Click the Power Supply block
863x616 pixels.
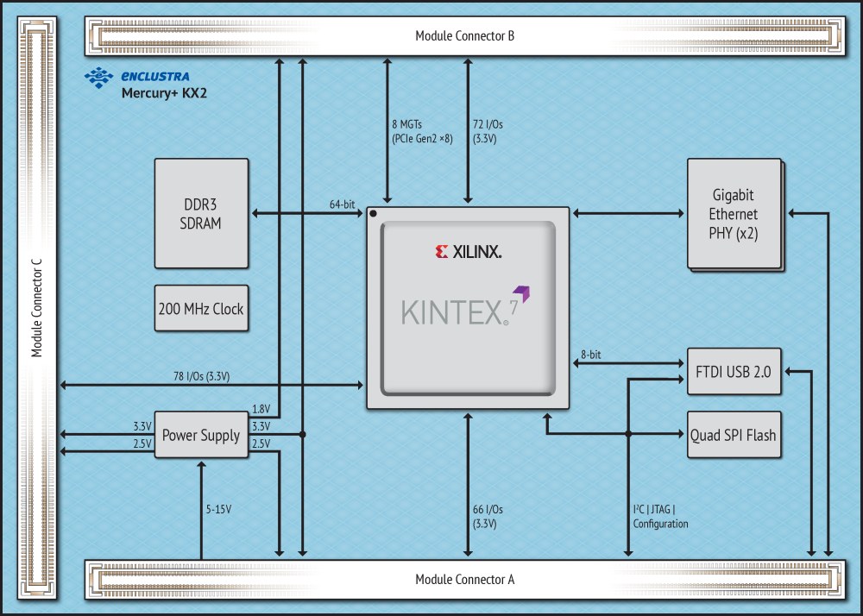[x=201, y=435]
